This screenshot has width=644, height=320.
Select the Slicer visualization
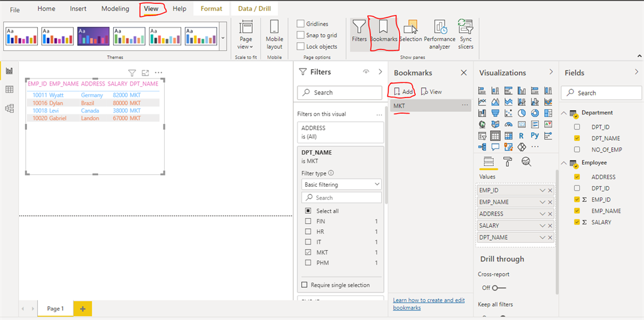coord(482,135)
